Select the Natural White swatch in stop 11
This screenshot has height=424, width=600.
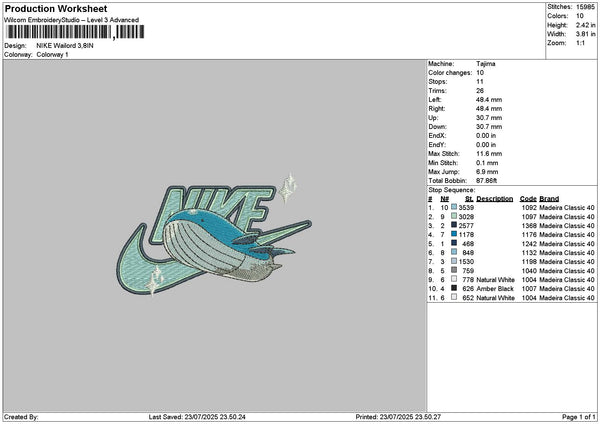click(x=454, y=297)
